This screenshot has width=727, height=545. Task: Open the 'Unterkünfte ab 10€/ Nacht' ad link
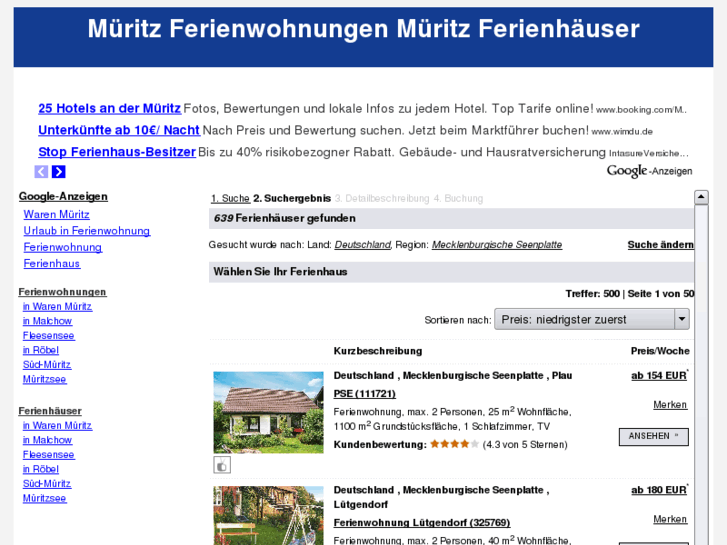click(119, 130)
